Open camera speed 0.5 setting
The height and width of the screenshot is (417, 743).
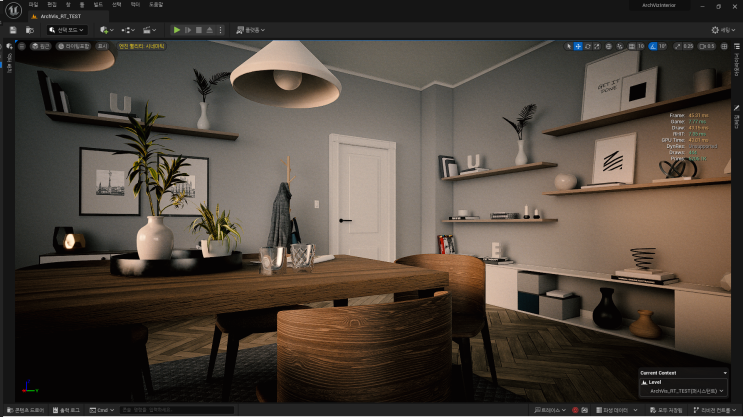[707, 46]
